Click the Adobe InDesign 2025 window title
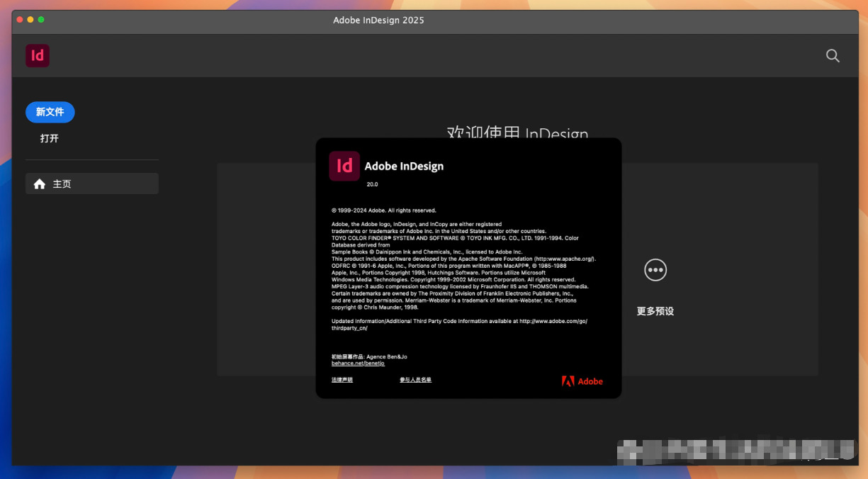The height and width of the screenshot is (479, 868). [x=378, y=20]
